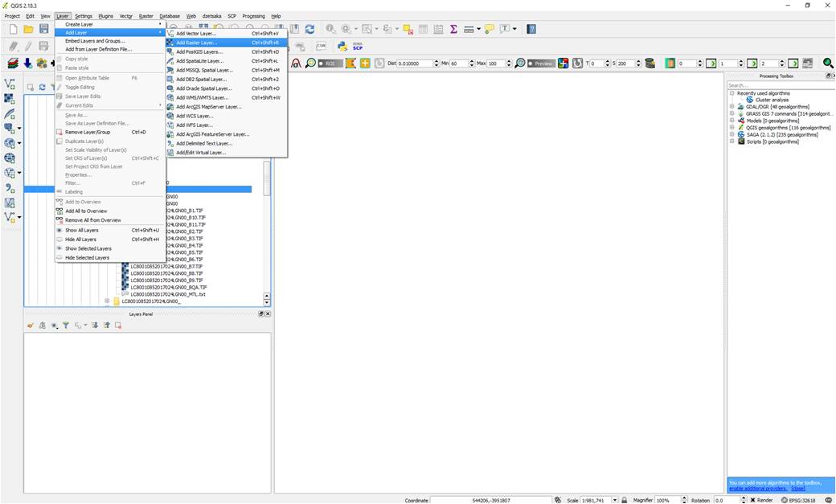Click the Save project icon
Image resolution: width=836 pixels, height=504 pixels.
click(44, 29)
